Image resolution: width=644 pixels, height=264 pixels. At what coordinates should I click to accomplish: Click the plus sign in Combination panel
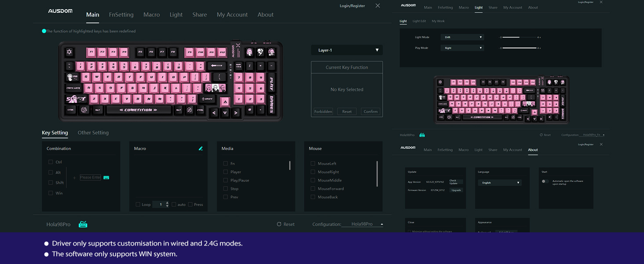click(74, 178)
